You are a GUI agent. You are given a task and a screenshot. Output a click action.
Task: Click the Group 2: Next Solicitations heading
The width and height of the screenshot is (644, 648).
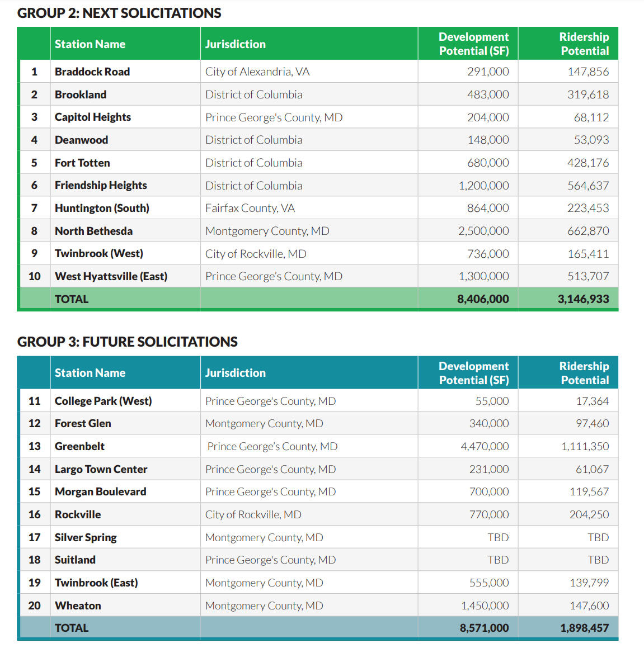119,13
